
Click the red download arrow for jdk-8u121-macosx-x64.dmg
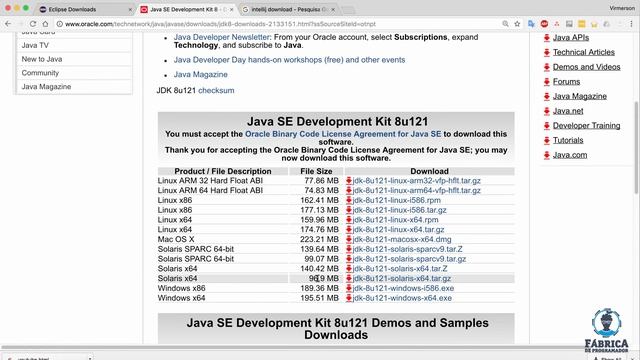tap(349, 239)
